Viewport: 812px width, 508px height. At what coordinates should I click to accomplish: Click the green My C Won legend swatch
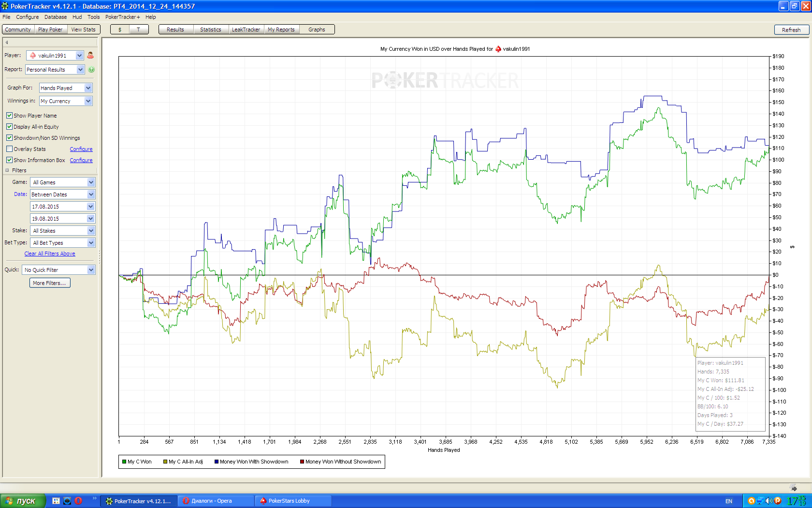click(124, 462)
